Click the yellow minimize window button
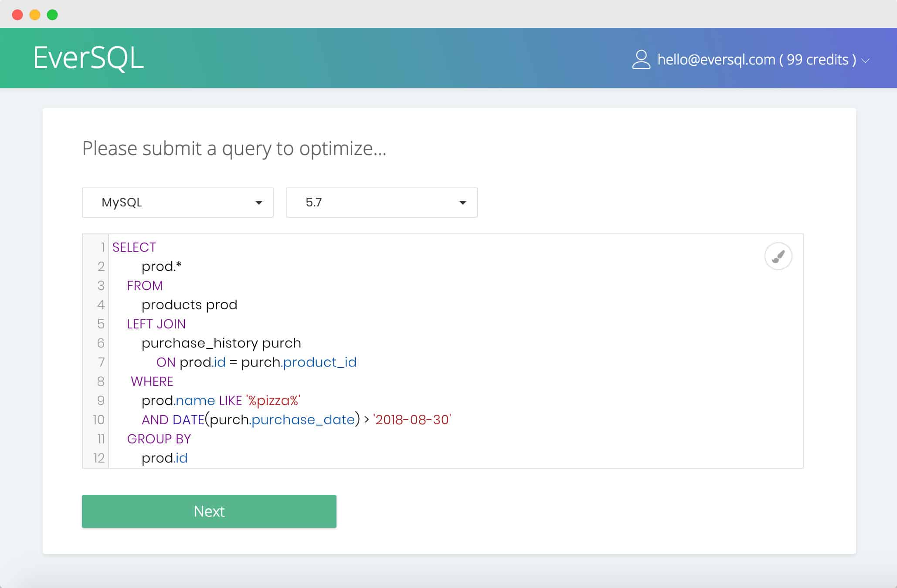897x588 pixels. (x=35, y=15)
